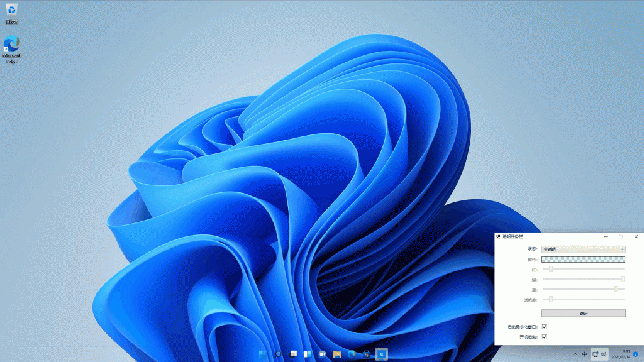Open the Windows Start menu

(263, 354)
